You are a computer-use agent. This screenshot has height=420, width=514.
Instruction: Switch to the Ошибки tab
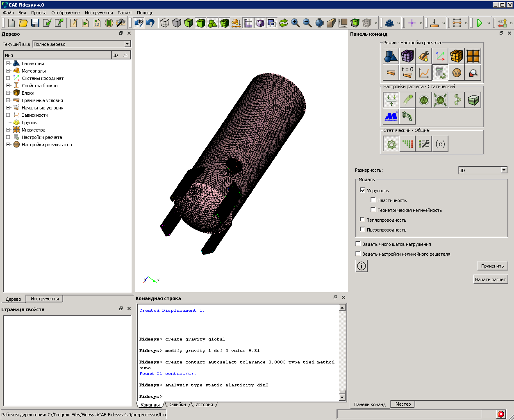[x=177, y=404]
